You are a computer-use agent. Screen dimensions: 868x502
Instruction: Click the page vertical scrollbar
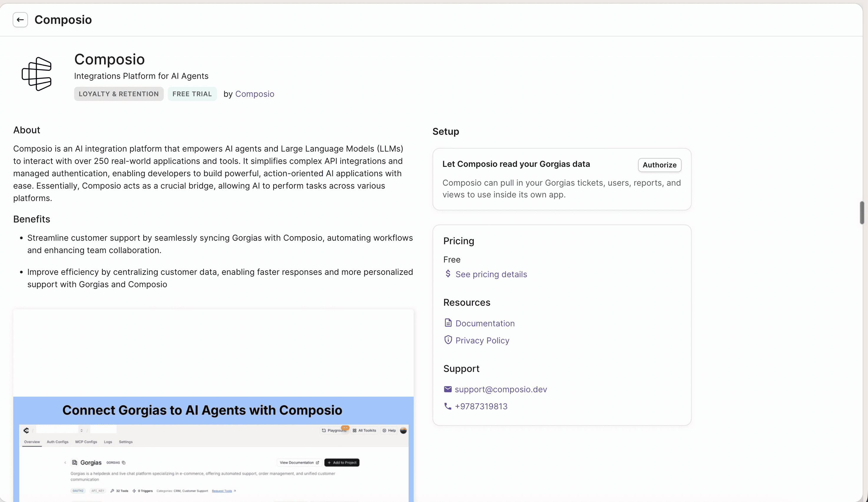click(862, 213)
